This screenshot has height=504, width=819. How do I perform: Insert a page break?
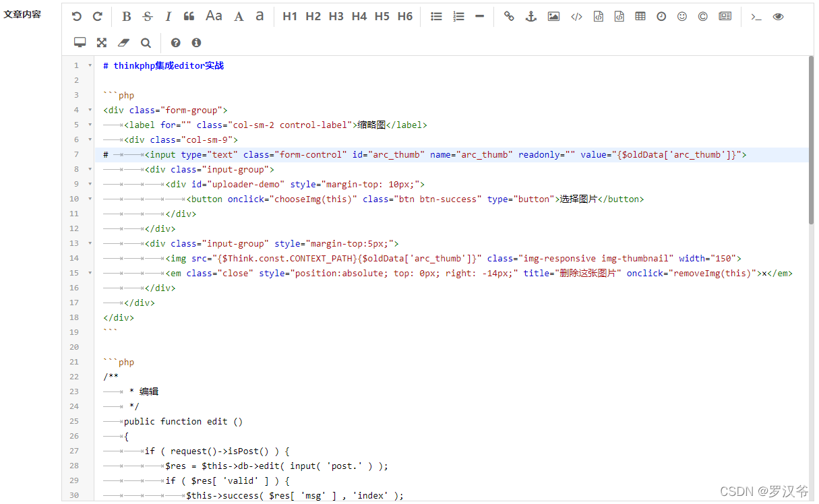click(x=725, y=16)
